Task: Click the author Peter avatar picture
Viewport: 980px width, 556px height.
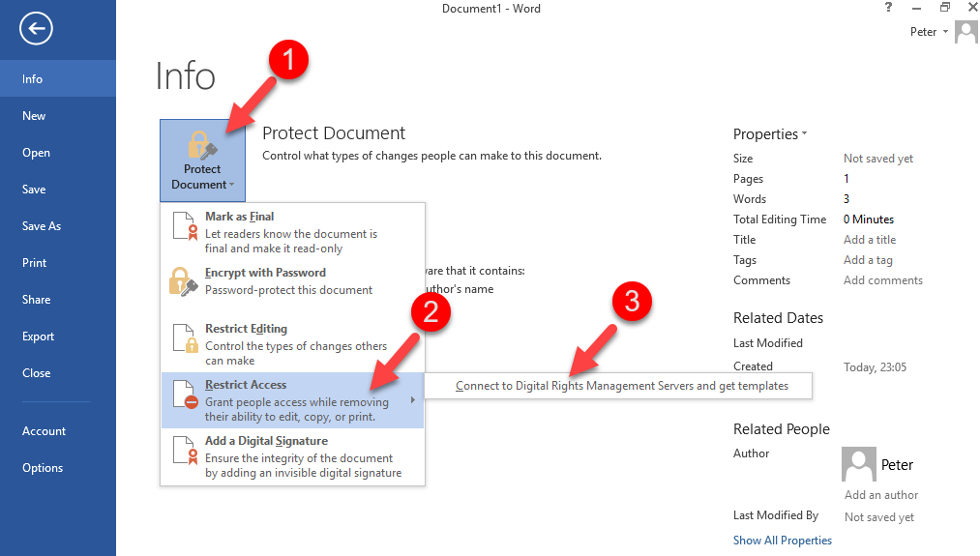Action: (859, 463)
